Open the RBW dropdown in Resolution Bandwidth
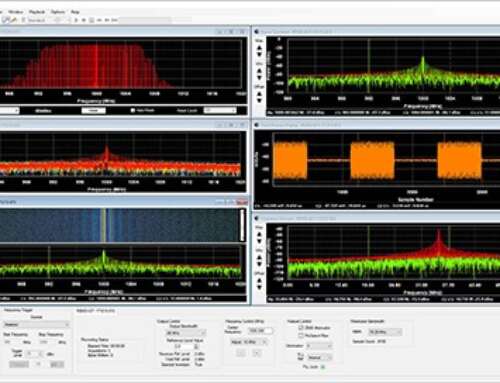The height and width of the screenshot is (383, 500). (385, 332)
